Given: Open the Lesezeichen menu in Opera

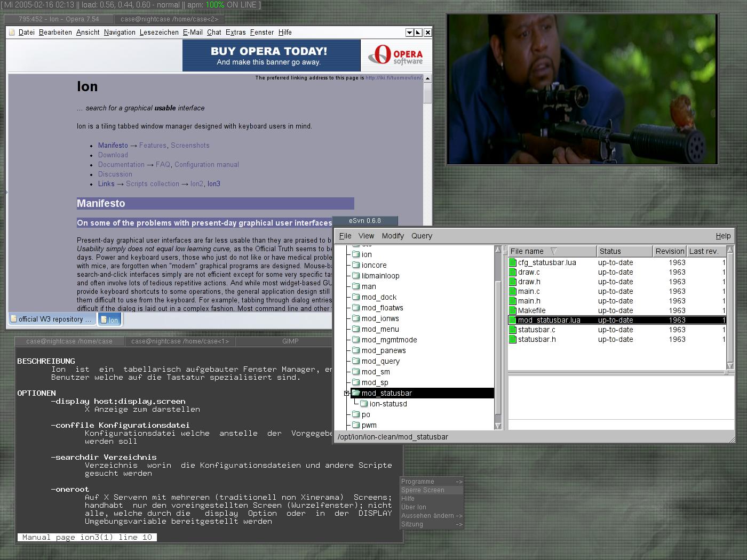Looking at the screenshot, I should pyautogui.click(x=159, y=33).
